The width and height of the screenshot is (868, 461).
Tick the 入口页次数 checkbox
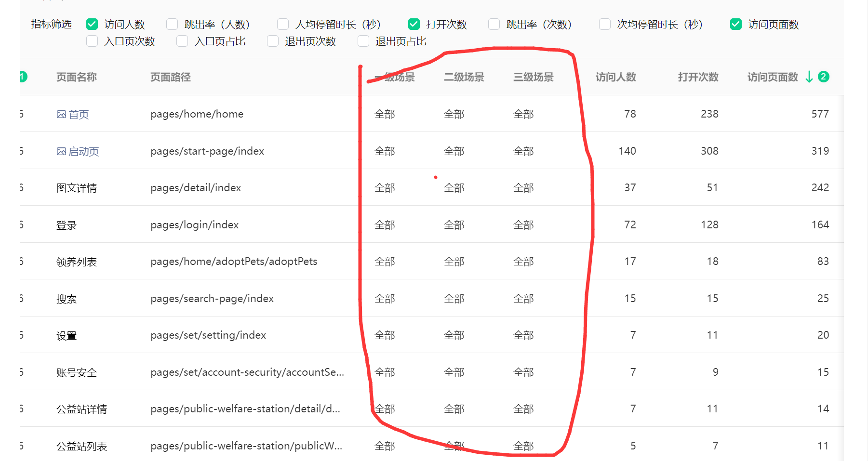[92, 41]
